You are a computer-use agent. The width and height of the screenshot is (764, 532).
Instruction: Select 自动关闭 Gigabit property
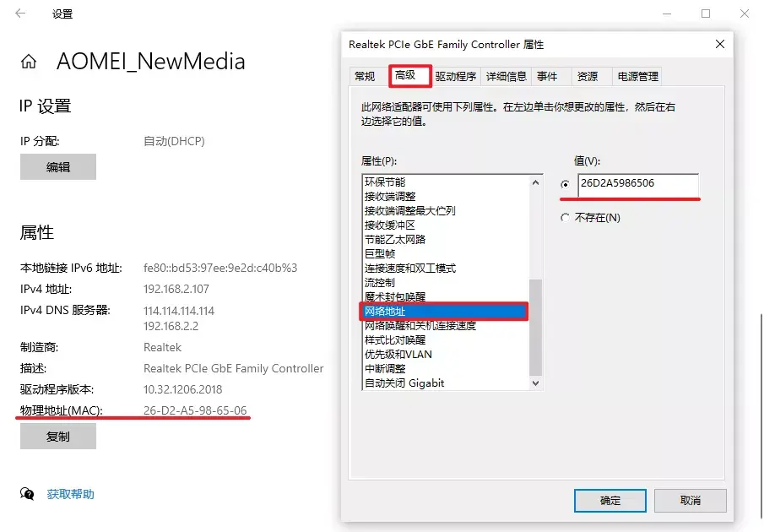coord(445,383)
